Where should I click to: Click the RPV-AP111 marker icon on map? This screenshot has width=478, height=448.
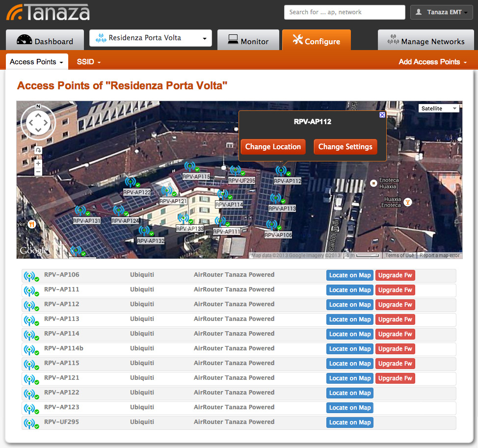coord(221,222)
